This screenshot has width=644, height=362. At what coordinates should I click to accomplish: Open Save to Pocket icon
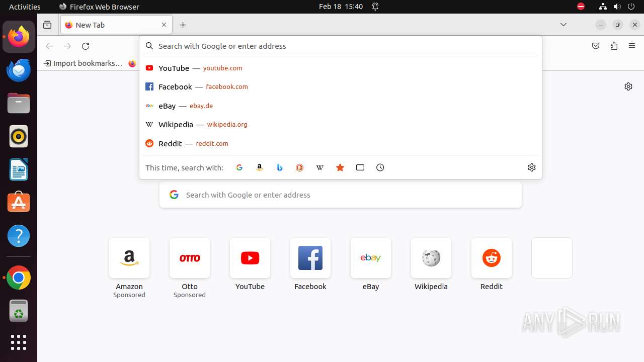pyautogui.click(x=596, y=46)
